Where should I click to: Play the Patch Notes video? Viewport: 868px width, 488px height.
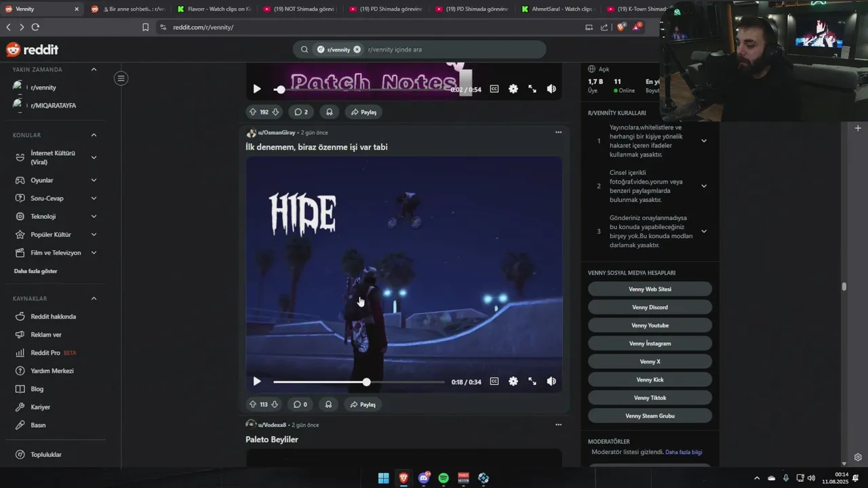click(x=257, y=89)
